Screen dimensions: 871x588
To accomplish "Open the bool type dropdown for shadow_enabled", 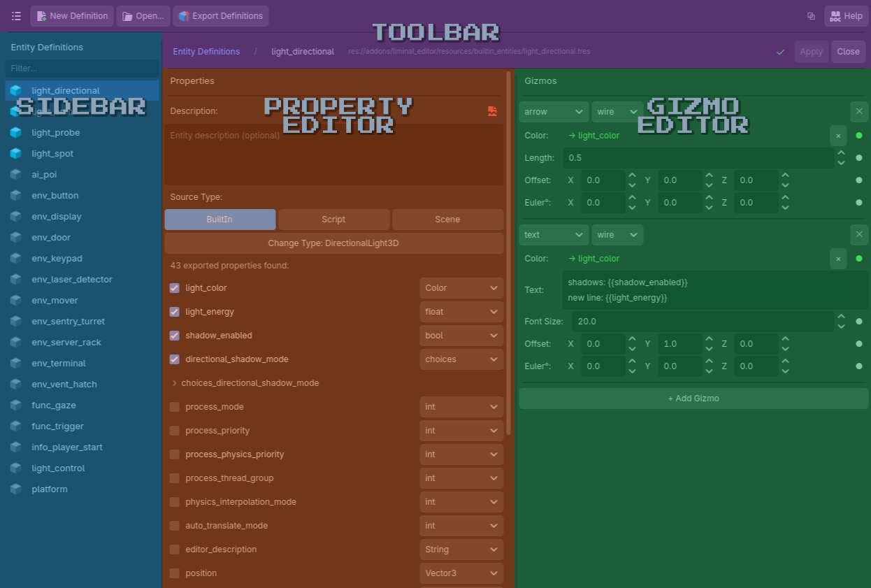I will (x=461, y=336).
